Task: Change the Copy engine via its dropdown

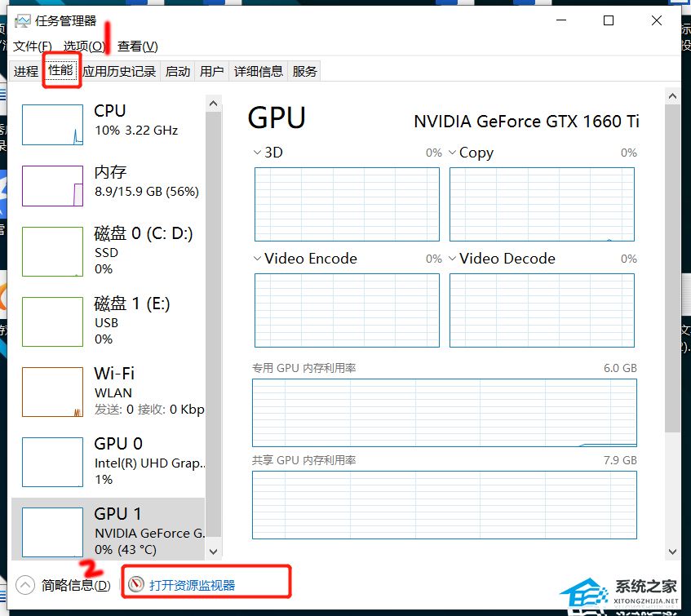Action: pos(453,153)
